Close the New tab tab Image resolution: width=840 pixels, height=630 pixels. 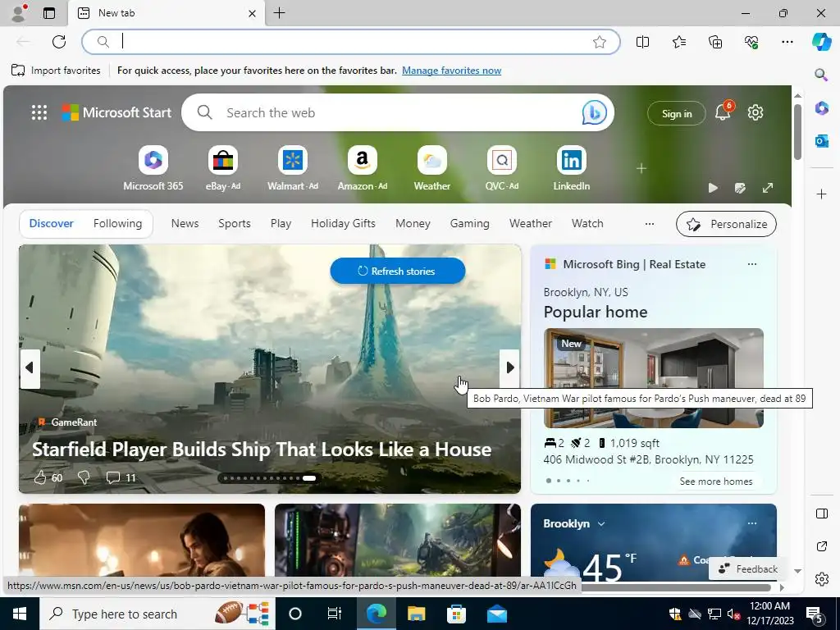253,13
